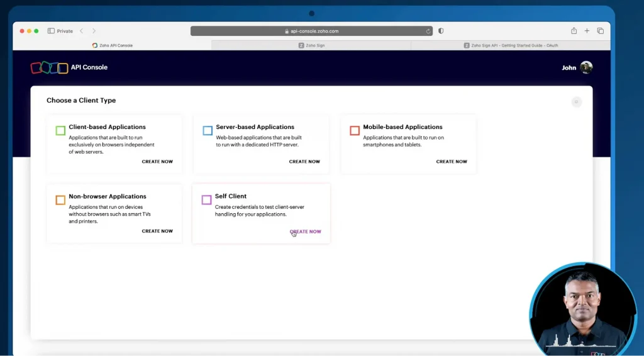Click Create Now under Server-based Applications
The width and height of the screenshot is (644, 356).
pyautogui.click(x=304, y=162)
